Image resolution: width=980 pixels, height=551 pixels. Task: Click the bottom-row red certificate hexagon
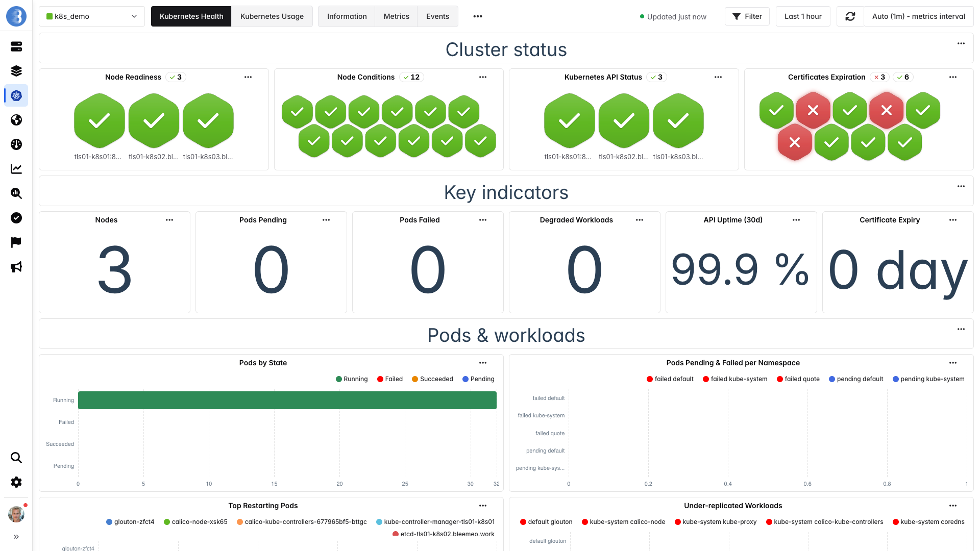(x=795, y=142)
